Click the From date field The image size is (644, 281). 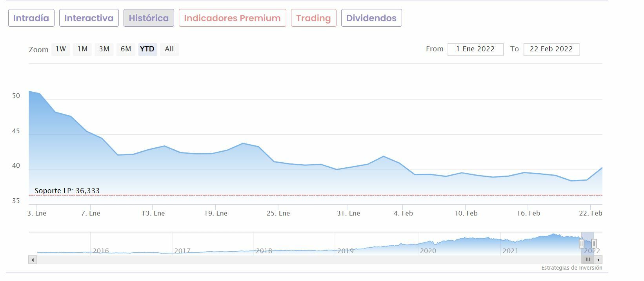[475, 49]
